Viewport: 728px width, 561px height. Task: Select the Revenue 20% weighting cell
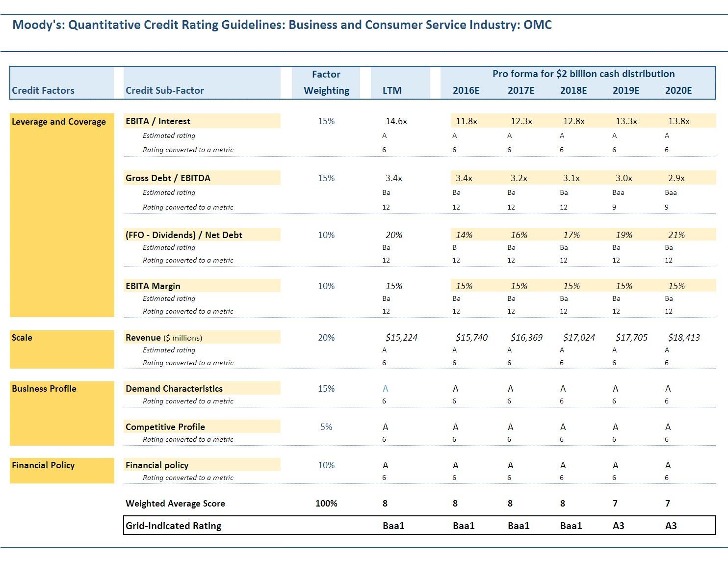(x=326, y=338)
